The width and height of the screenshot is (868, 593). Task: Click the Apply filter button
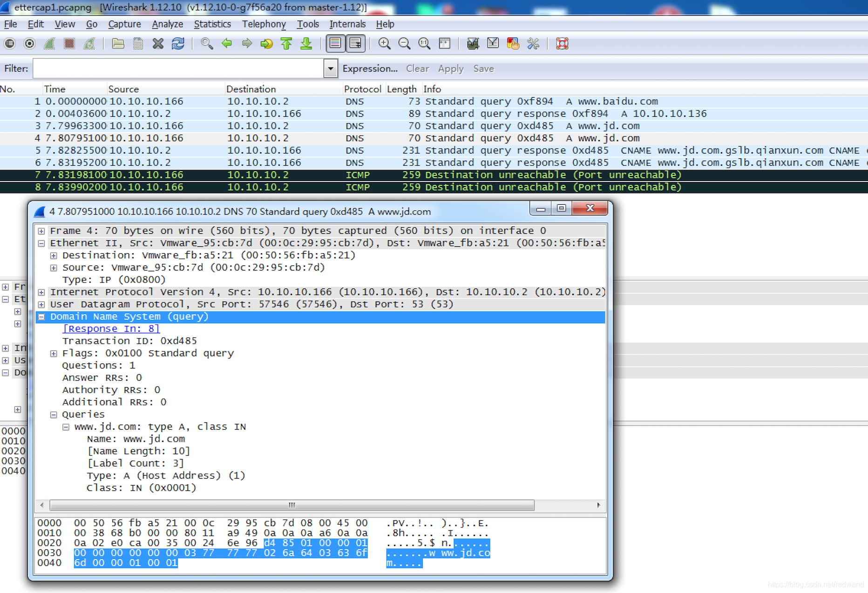click(450, 69)
